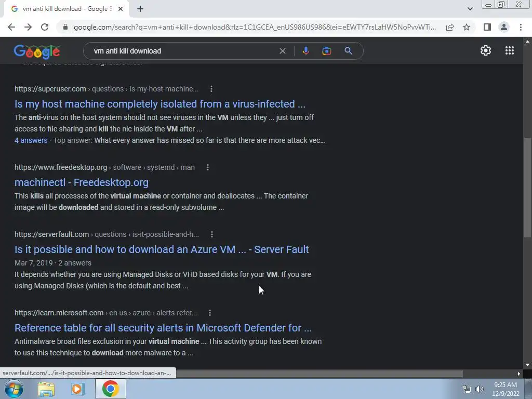532x399 pixels.
Task: Click the taskbar clock showing 9:25 AM
Action: pyautogui.click(x=506, y=389)
